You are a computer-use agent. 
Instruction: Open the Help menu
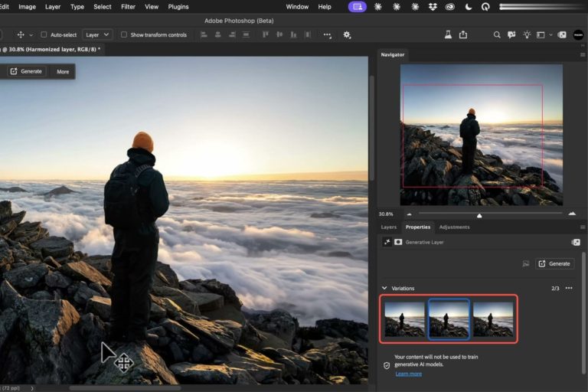pos(325,7)
